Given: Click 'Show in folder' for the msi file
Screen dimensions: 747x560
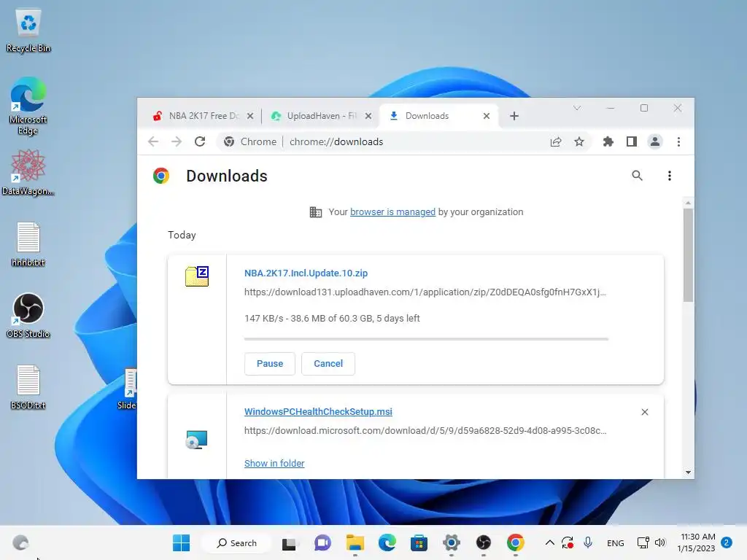Looking at the screenshot, I should 274,463.
